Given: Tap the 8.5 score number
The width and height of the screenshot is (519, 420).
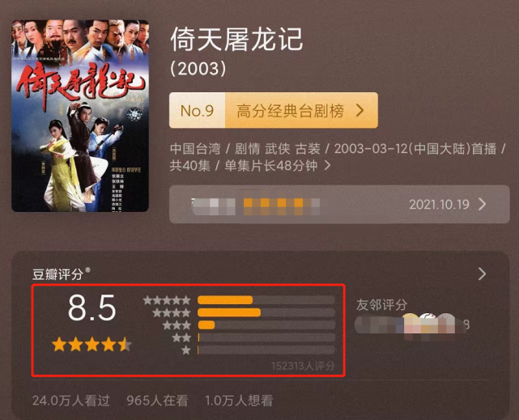Looking at the screenshot, I should coord(92,308).
